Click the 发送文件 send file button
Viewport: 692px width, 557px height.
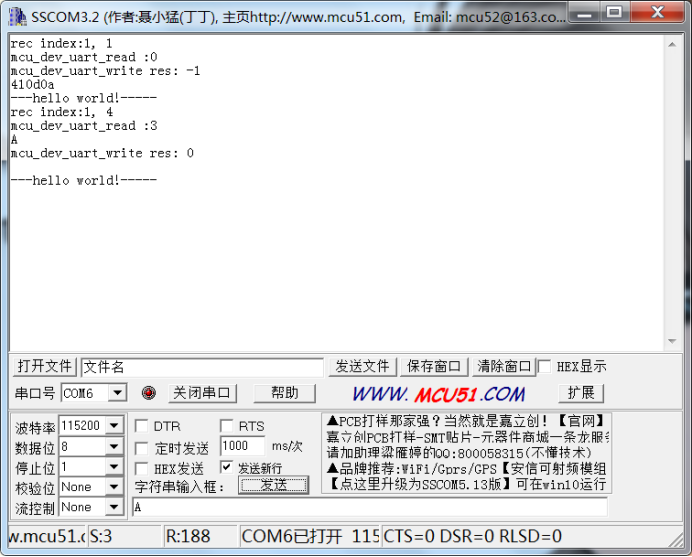click(x=362, y=366)
